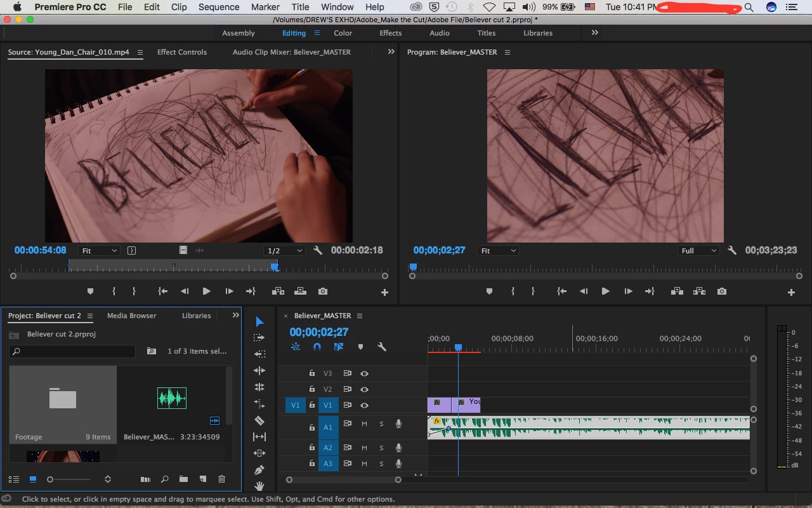
Task: Add marker in timeline panel
Action: click(x=360, y=347)
